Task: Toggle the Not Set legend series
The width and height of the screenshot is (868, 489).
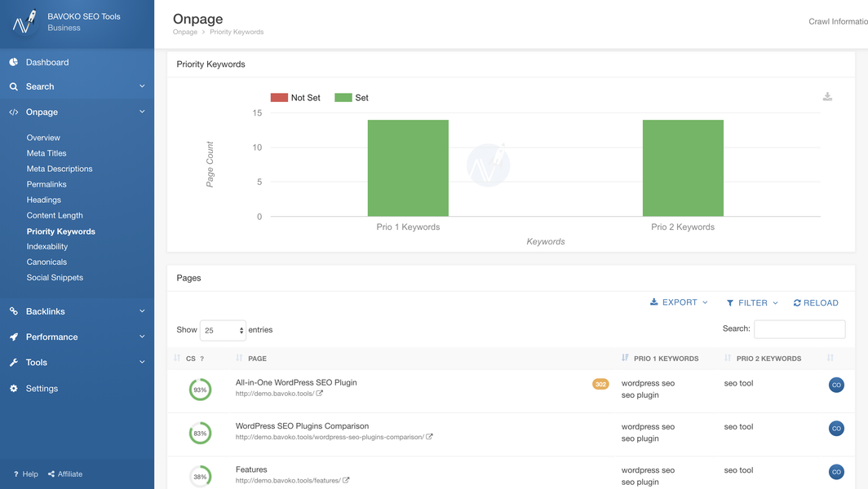Action: [295, 97]
